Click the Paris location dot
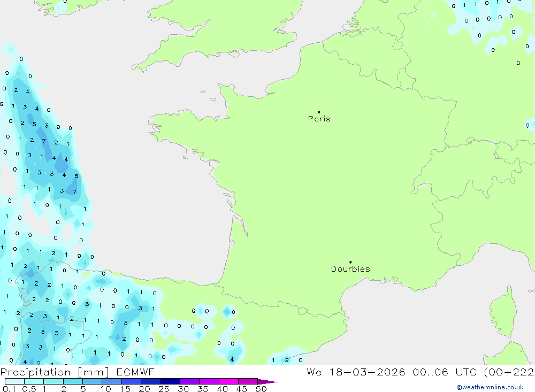 319,112
